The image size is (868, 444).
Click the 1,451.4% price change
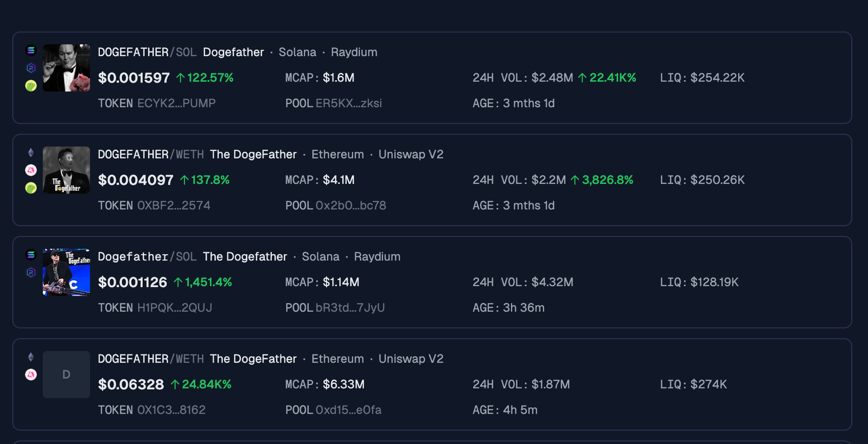click(203, 282)
